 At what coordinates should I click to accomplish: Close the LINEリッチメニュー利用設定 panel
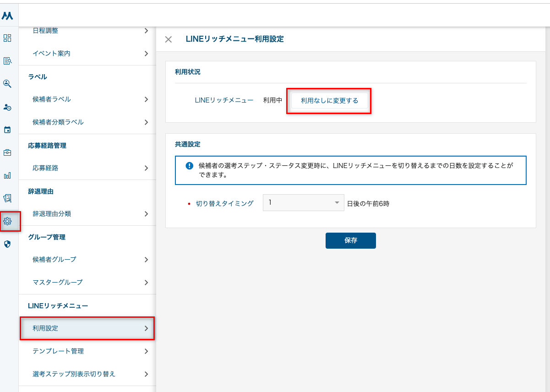tap(169, 39)
